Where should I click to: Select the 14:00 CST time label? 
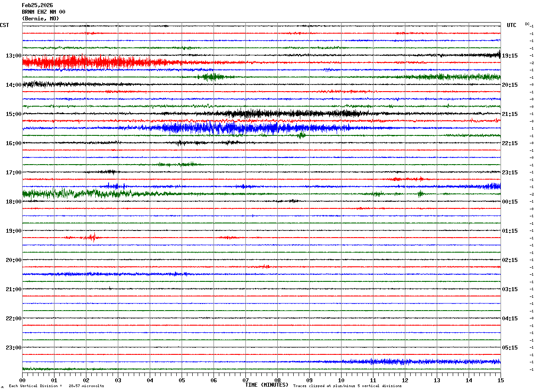(14, 85)
